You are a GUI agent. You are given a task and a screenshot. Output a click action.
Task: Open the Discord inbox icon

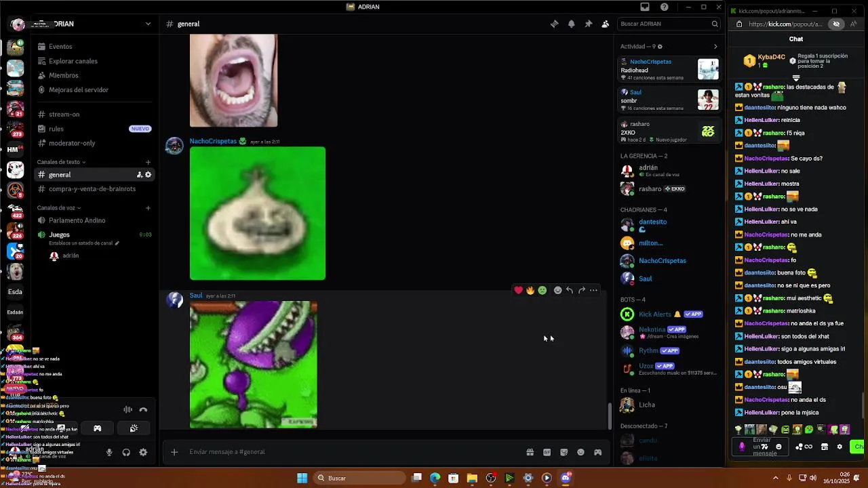tap(645, 7)
